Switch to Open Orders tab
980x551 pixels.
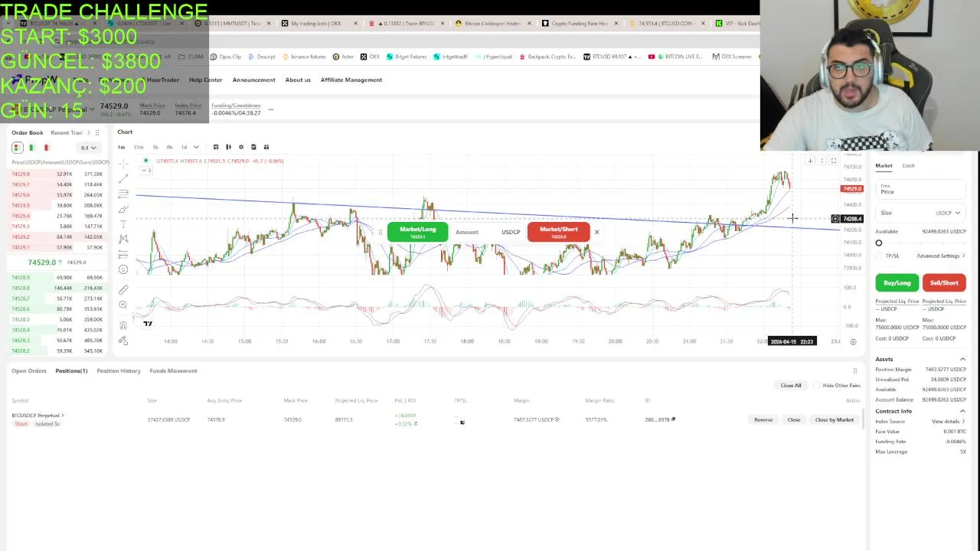pyautogui.click(x=28, y=371)
